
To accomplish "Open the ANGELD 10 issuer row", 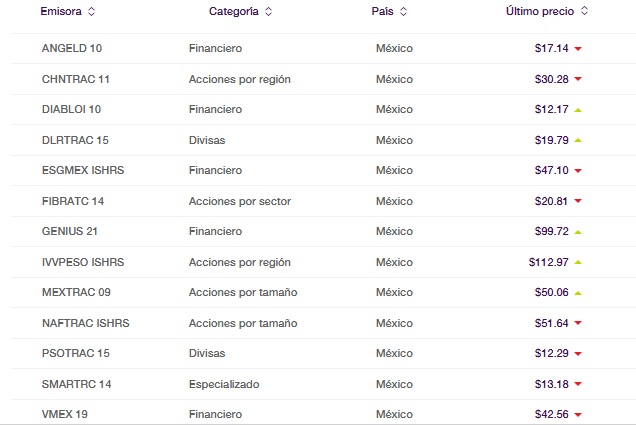I will (72, 48).
